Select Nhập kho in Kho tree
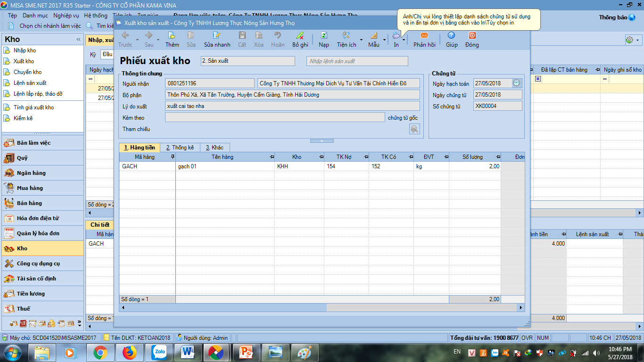Screen dimensions: 644x362 tap(25, 50)
